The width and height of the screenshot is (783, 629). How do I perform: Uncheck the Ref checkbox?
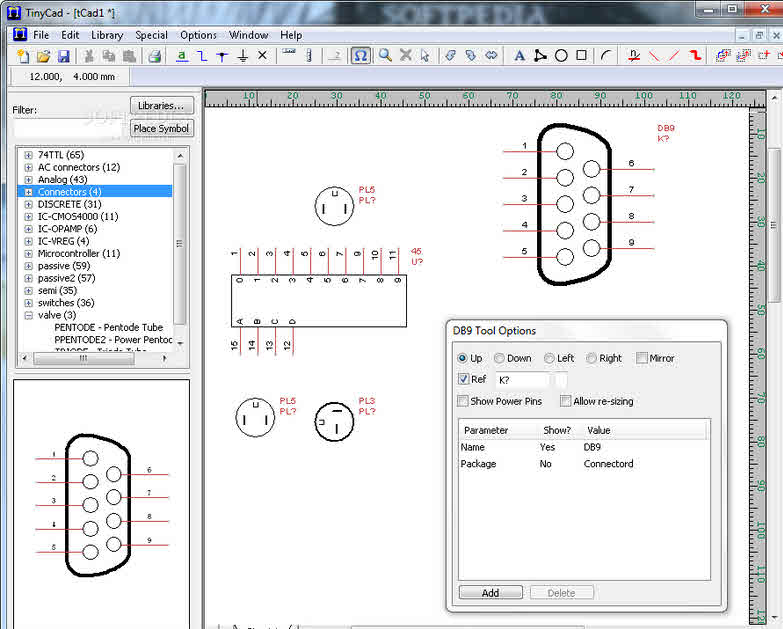[x=463, y=379]
